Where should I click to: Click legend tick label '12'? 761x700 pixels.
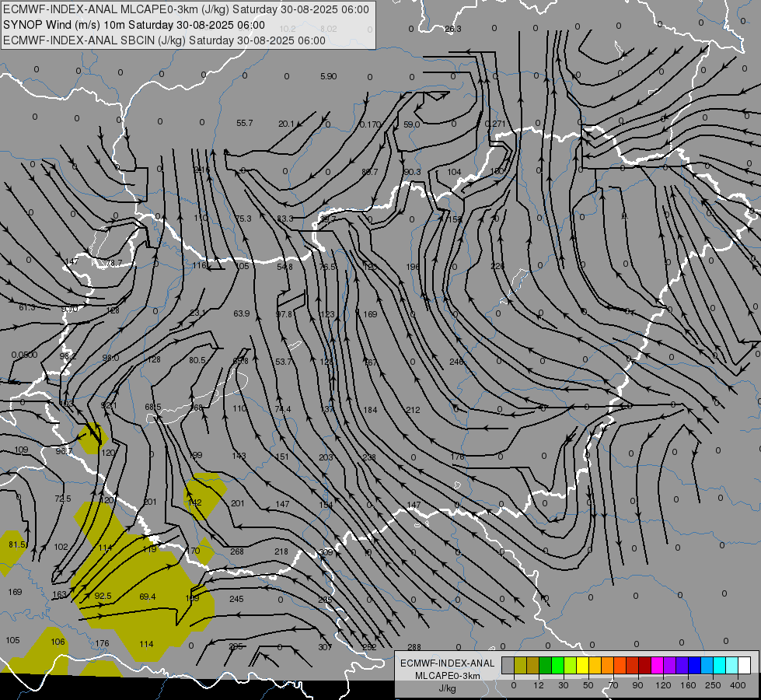pyautogui.click(x=538, y=685)
